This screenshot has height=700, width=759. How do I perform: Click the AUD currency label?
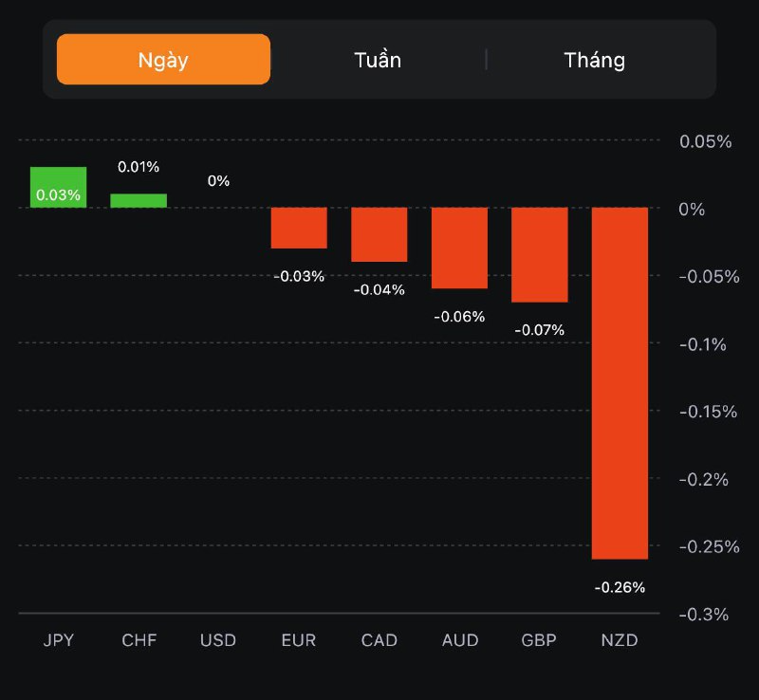point(459,640)
